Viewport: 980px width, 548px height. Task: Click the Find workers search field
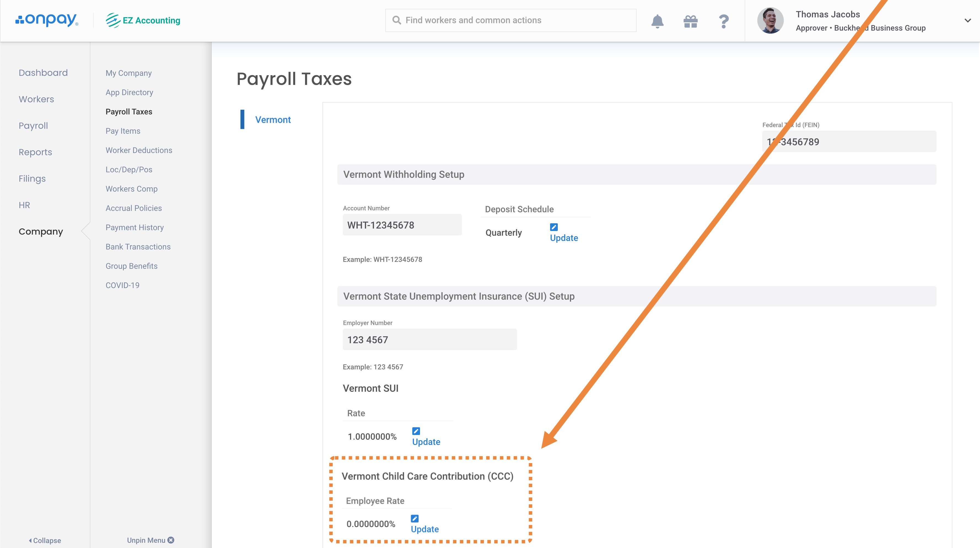point(511,21)
